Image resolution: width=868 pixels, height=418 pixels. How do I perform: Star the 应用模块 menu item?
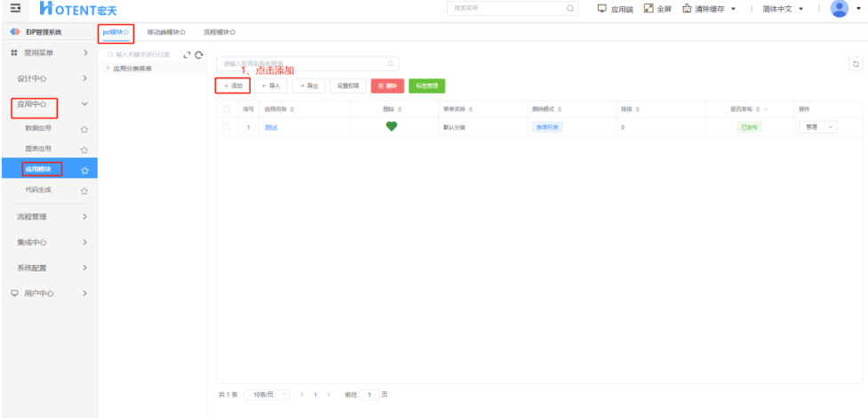coord(84,171)
